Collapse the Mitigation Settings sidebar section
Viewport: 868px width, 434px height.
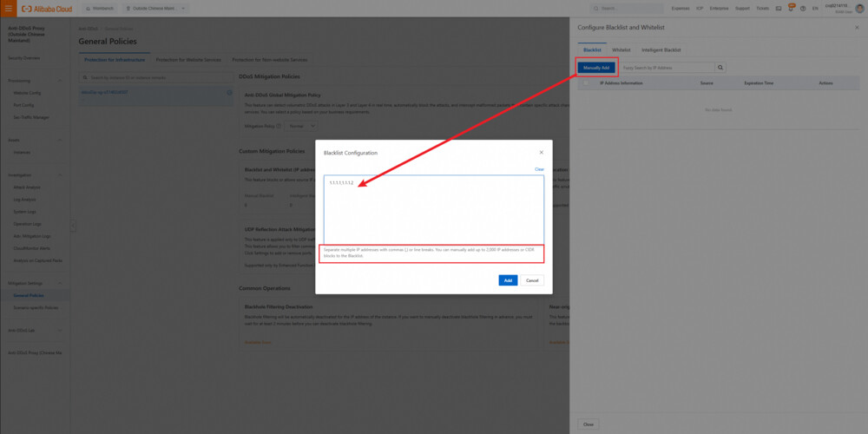coord(60,283)
